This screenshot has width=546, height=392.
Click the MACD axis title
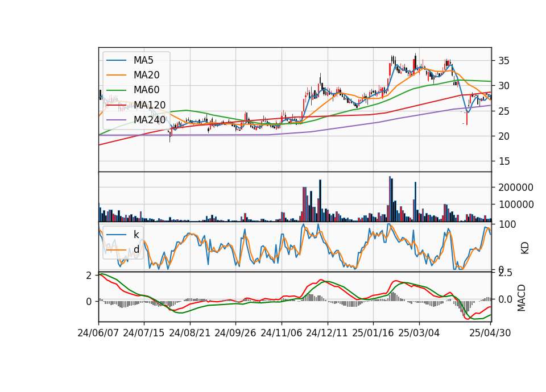pos(522,298)
